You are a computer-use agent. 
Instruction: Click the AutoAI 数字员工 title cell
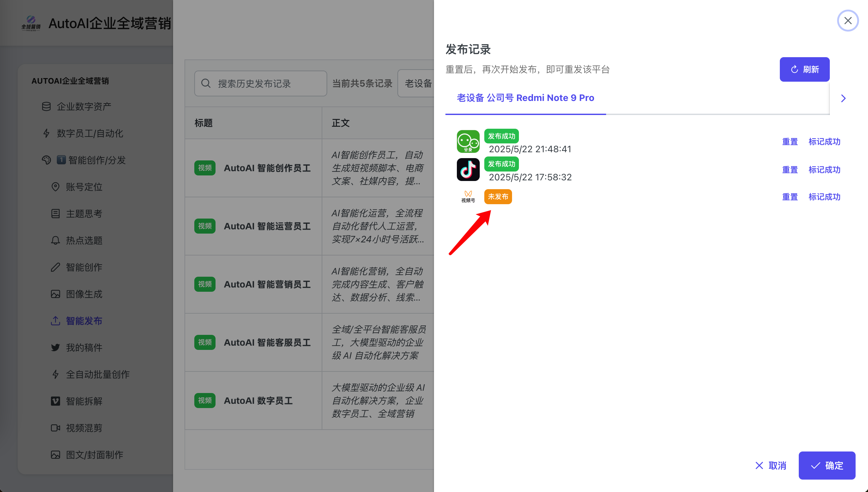pos(253,401)
